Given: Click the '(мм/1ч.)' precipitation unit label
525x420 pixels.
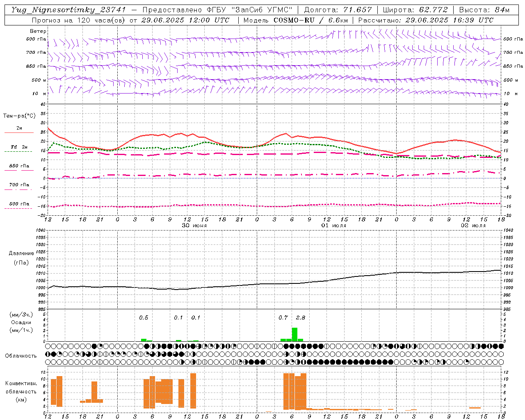Looking at the screenshot, I should pyautogui.click(x=21, y=330).
